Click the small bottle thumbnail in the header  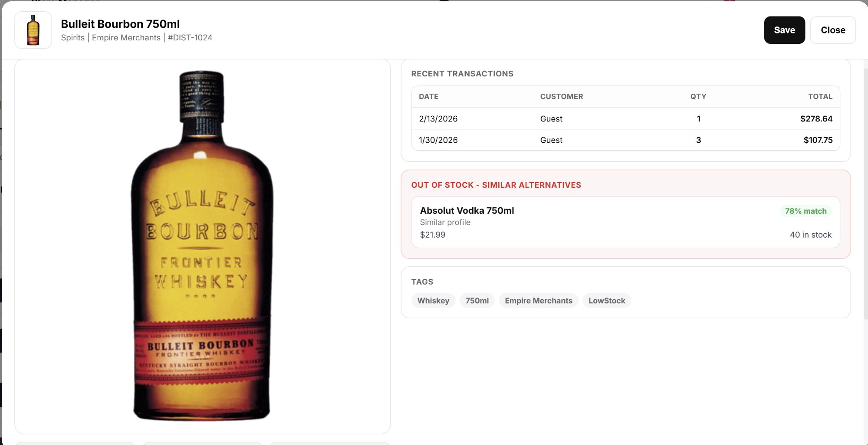tap(33, 30)
